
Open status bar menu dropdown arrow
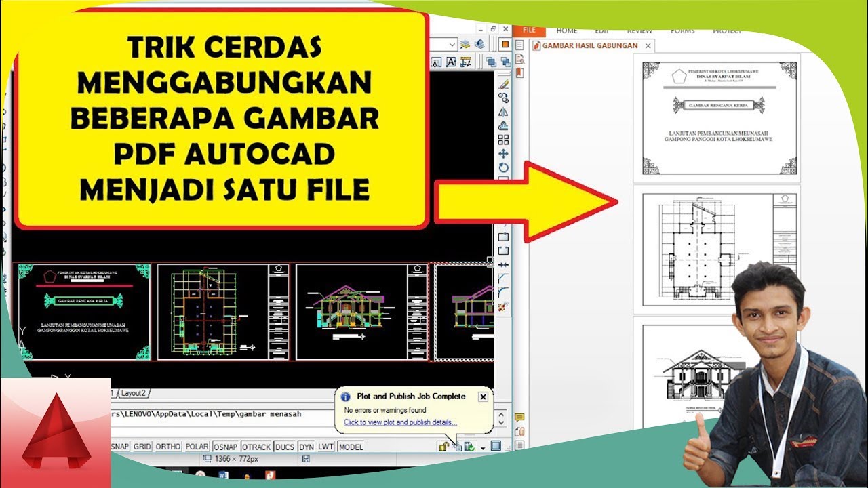tap(483, 448)
